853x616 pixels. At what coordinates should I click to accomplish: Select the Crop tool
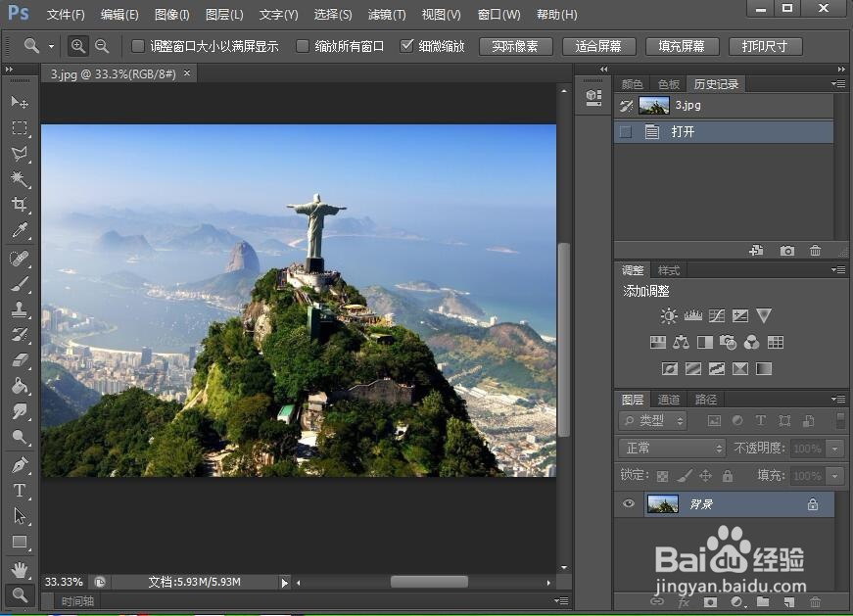pos(20,205)
